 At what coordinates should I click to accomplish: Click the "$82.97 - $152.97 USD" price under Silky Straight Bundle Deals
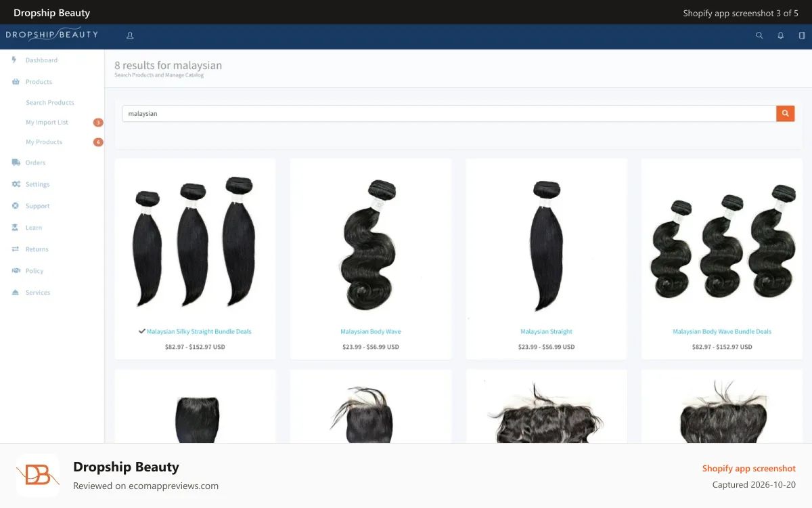click(x=195, y=347)
